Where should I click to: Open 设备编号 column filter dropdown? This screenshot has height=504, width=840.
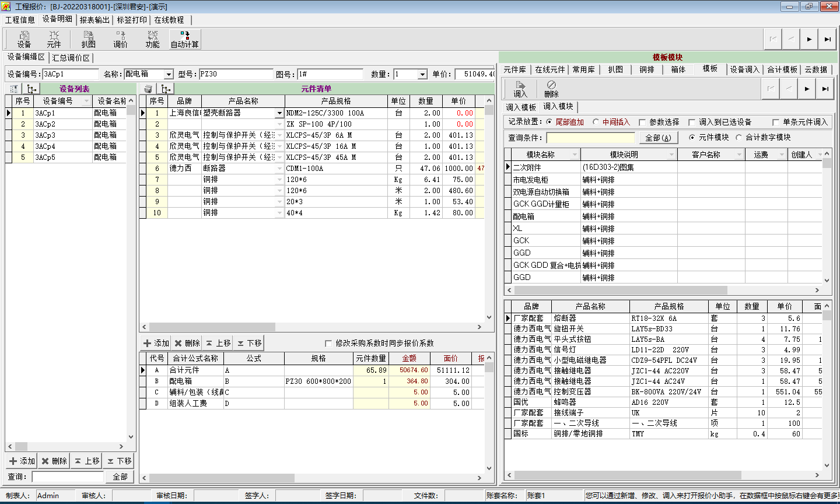(x=87, y=101)
